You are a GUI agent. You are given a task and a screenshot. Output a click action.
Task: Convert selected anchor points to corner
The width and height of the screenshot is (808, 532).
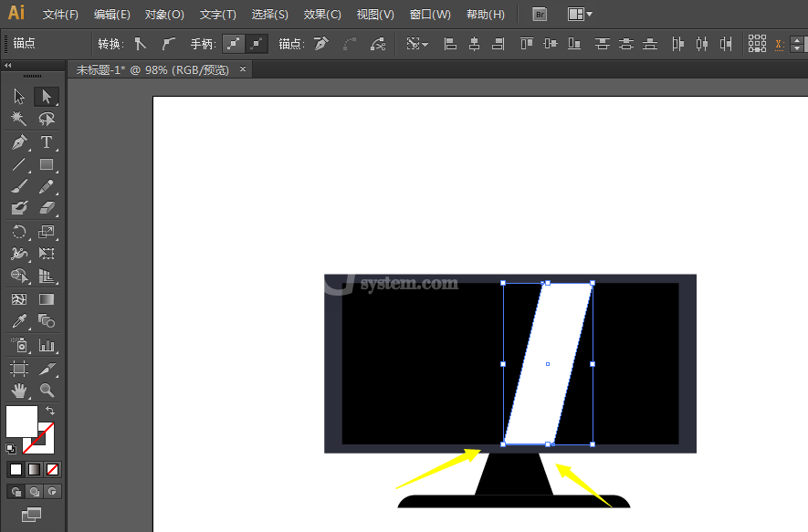(x=141, y=44)
